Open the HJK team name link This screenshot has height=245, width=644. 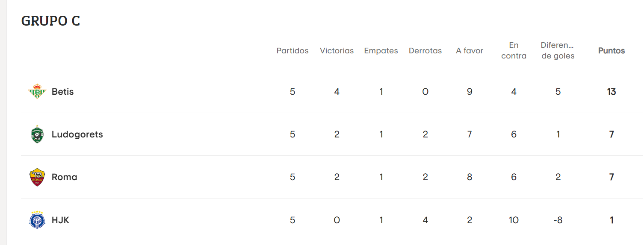point(60,220)
